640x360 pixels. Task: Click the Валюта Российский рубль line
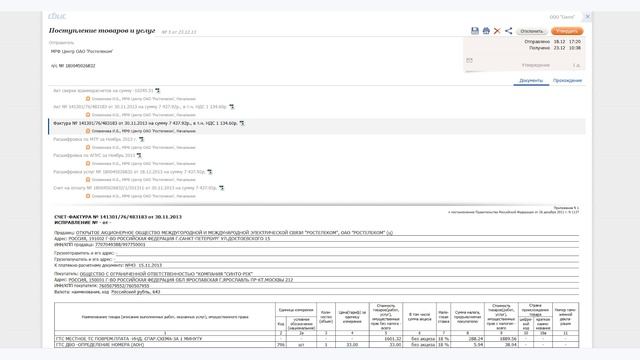pyautogui.click(x=107, y=292)
